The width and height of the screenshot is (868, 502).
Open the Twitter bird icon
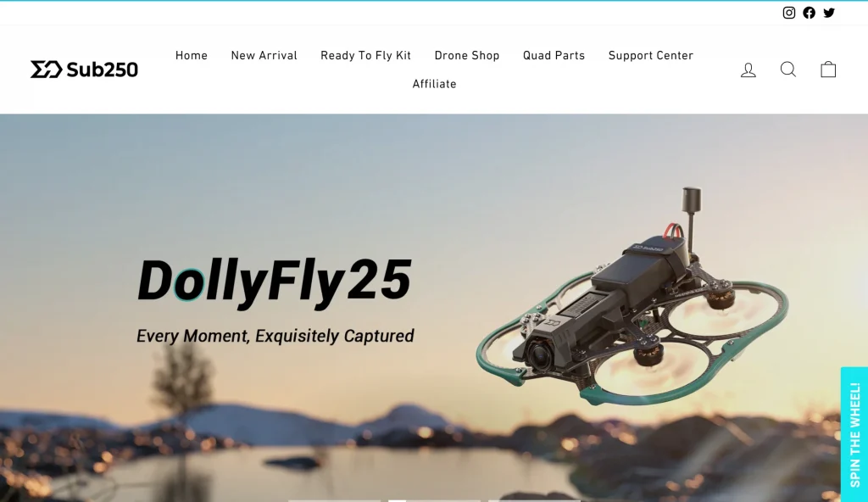829,13
